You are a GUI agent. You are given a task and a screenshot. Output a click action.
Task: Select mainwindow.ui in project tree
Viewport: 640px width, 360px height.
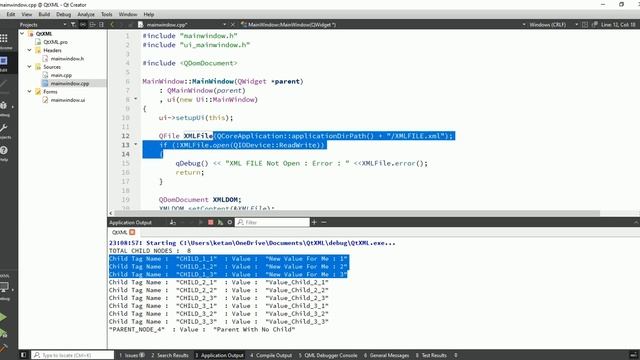point(68,100)
